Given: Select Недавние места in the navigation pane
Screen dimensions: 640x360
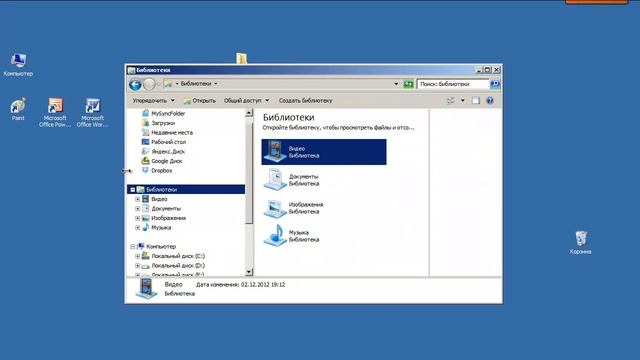Looking at the screenshot, I should click(171, 133).
